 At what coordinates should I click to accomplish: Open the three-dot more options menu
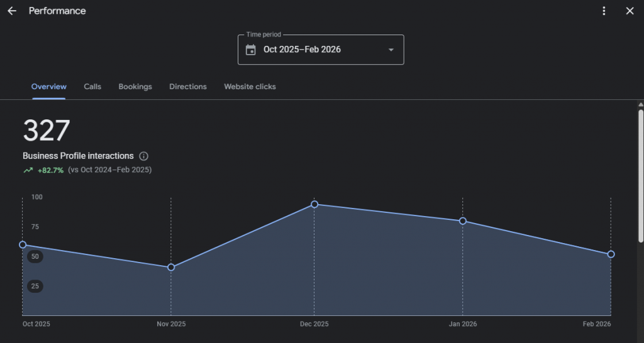pos(604,11)
